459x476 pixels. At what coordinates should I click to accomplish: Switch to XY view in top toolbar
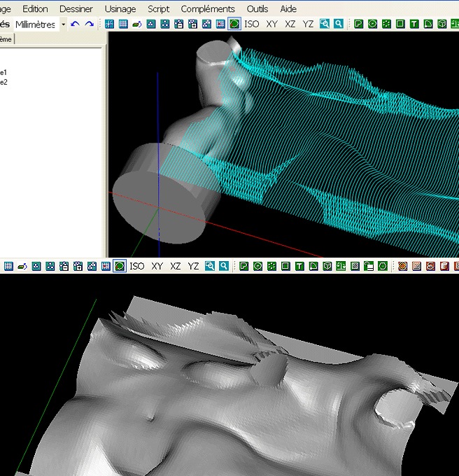click(x=271, y=24)
